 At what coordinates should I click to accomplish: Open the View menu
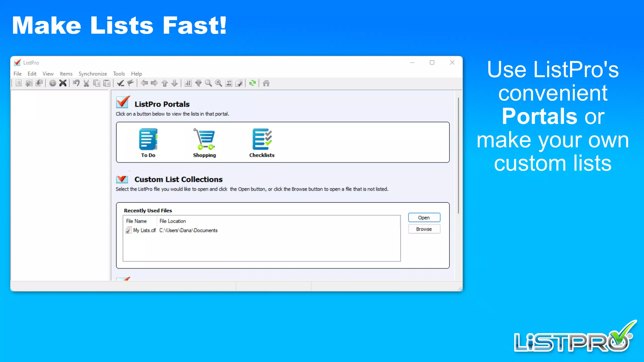pyautogui.click(x=48, y=74)
